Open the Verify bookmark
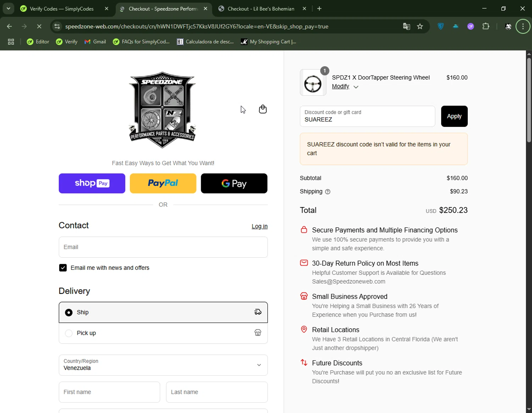This screenshot has width=532, height=413. 67,42
